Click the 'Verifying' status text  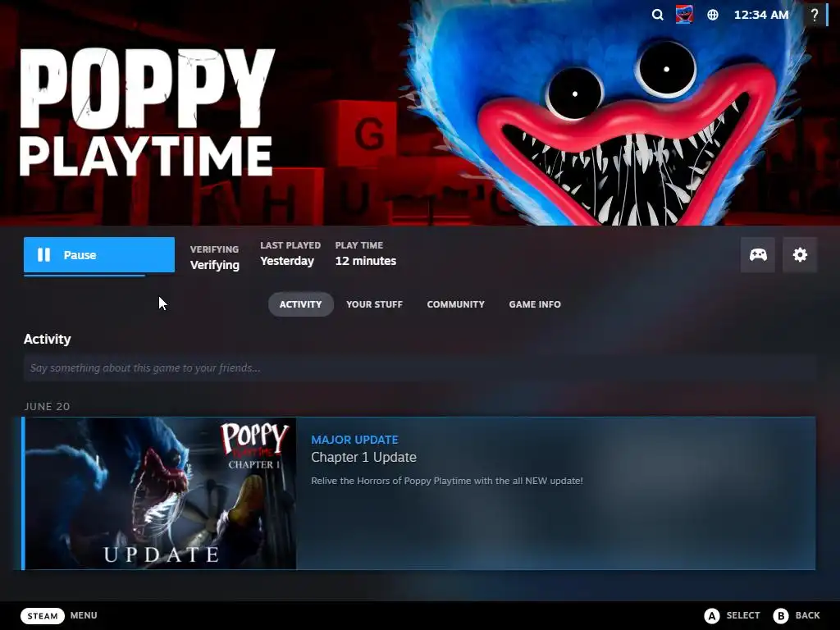tap(215, 265)
